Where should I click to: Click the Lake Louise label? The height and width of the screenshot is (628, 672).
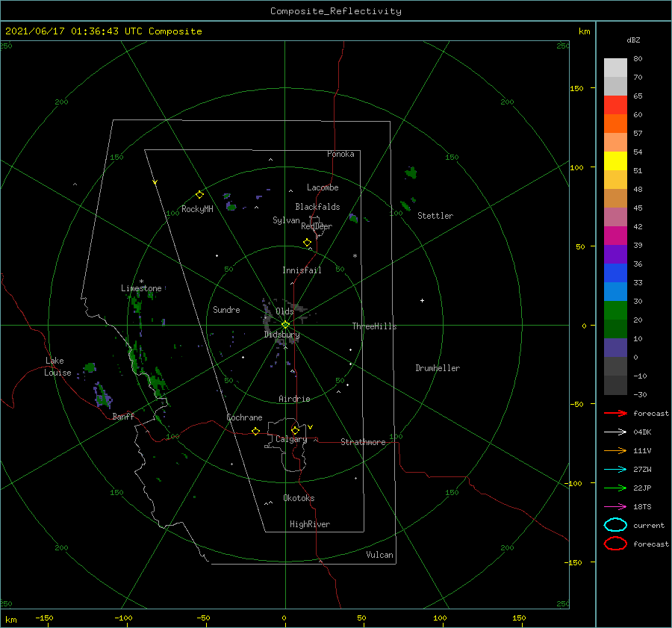pos(57,367)
